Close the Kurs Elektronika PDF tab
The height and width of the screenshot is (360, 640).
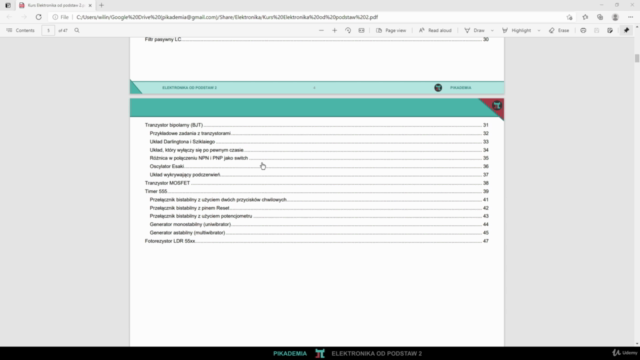pyautogui.click(x=90, y=5)
